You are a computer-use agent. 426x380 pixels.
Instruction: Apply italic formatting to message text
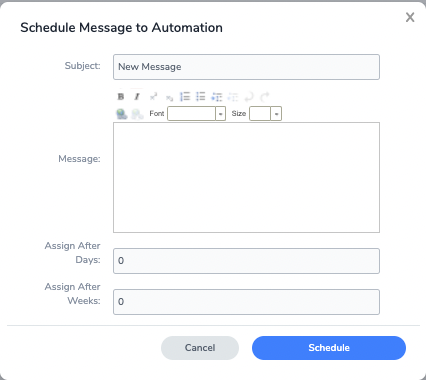[x=137, y=97]
